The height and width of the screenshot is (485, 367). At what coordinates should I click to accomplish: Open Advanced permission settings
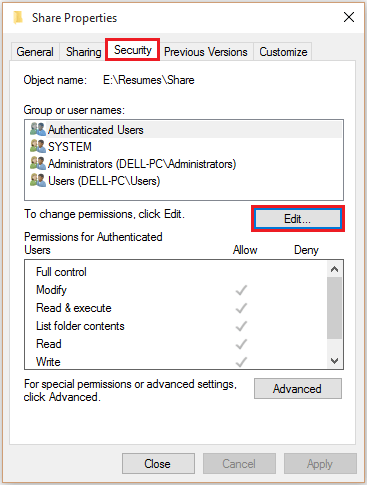click(298, 388)
